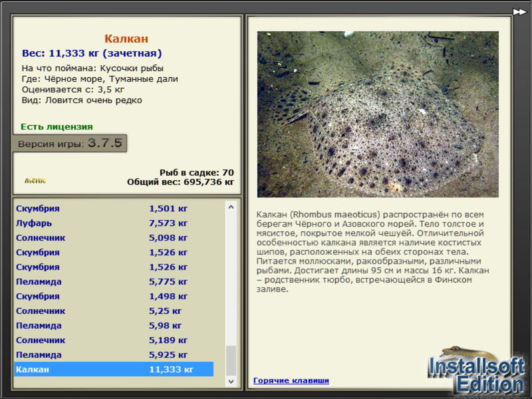The image size is (532, 399).
Task: Click the Вид: Ловится очень редко line
Action: click(x=82, y=100)
